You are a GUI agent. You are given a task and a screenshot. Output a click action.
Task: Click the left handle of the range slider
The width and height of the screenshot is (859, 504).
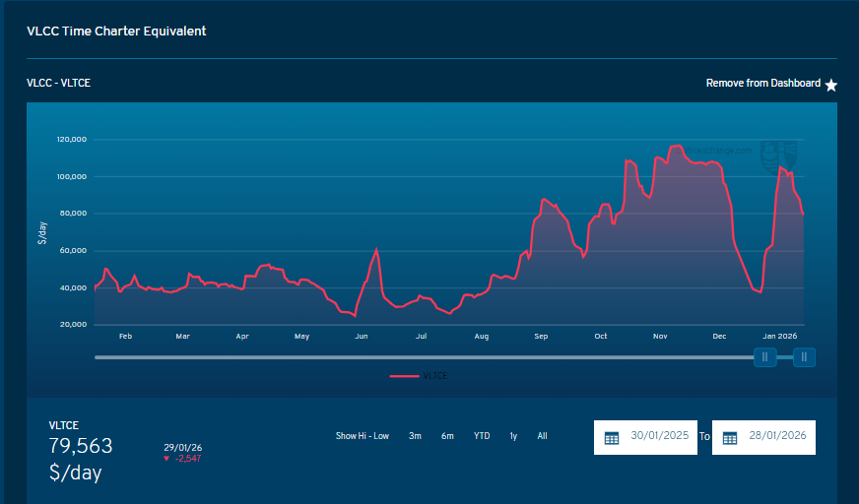point(765,357)
